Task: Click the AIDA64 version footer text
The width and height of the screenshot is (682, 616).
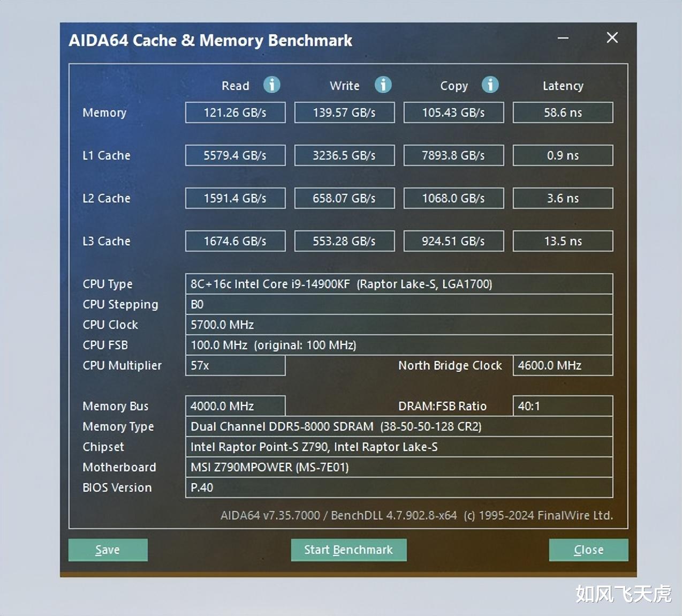Action: [x=416, y=515]
